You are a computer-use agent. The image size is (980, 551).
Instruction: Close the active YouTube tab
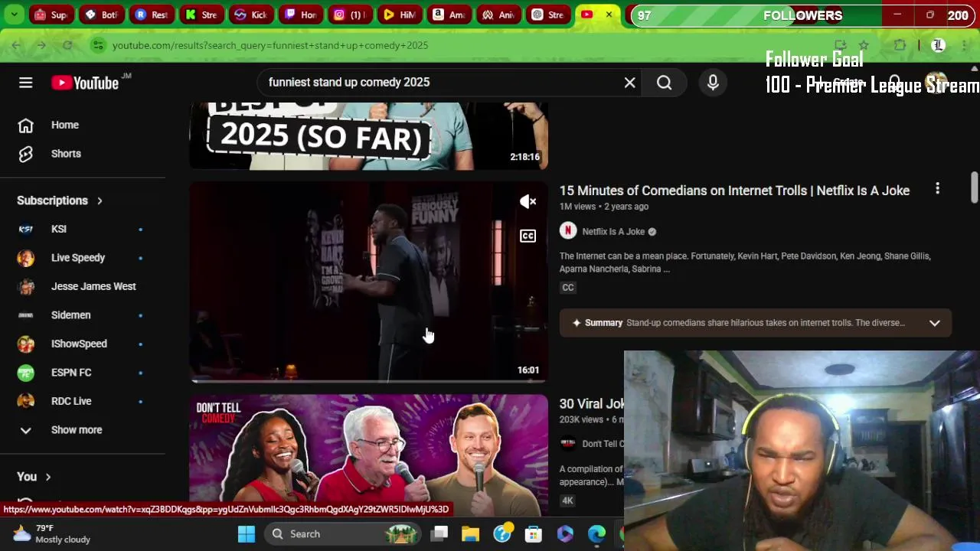coord(609,15)
